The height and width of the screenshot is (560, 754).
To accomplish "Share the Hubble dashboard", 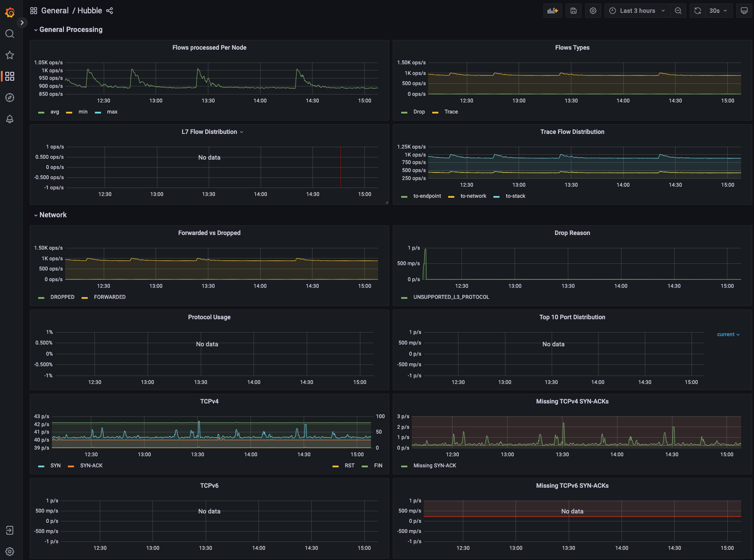I will click(109, 11).
